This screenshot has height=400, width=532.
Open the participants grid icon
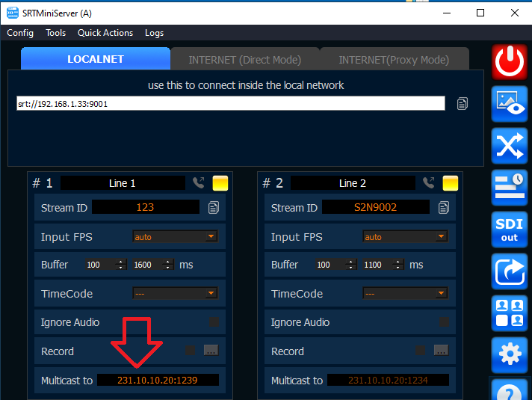pyautogui.click(x=510, y=313)
